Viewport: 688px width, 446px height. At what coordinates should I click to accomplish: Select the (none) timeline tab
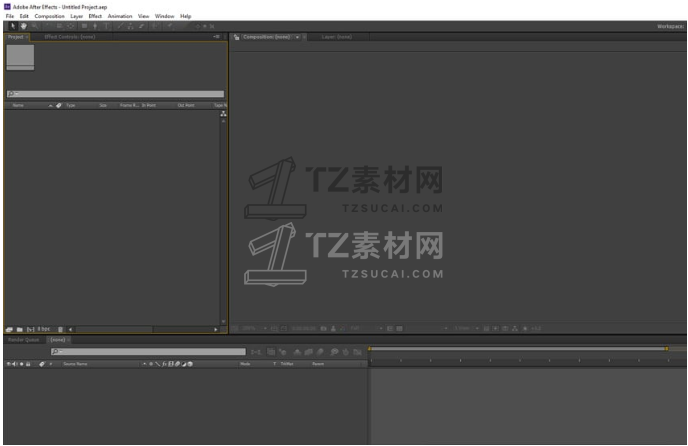pyautogui.click(x=57, y=340)
